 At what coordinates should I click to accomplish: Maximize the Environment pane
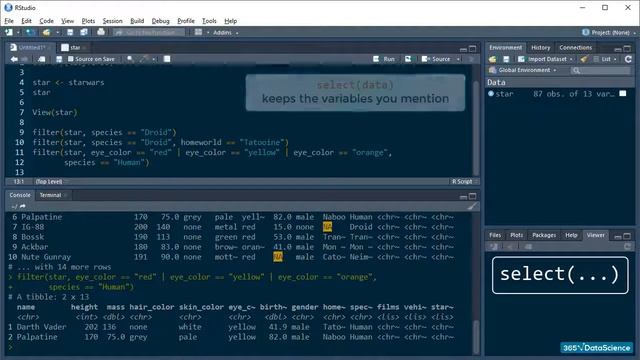(x=627, y=49)
